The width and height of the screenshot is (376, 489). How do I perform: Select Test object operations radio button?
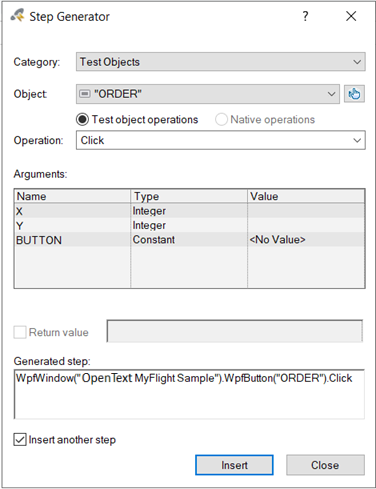pyautogui.click(x=82, y=119)
